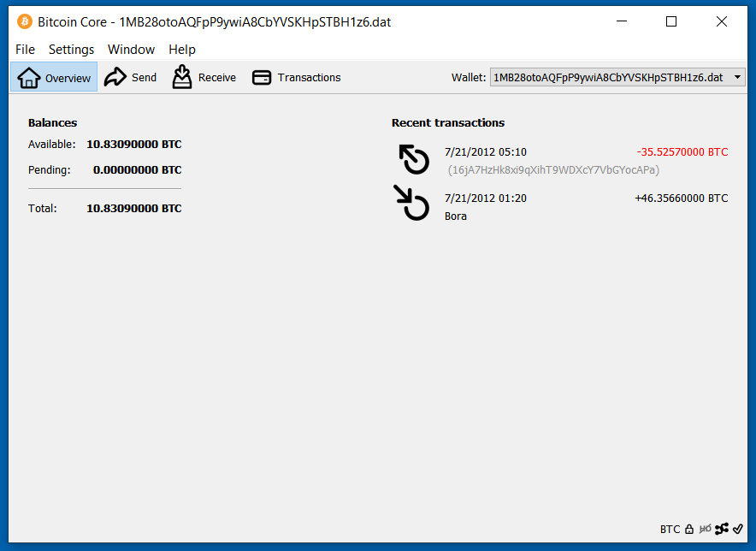Open the Overview home tab

coord(54,77)
